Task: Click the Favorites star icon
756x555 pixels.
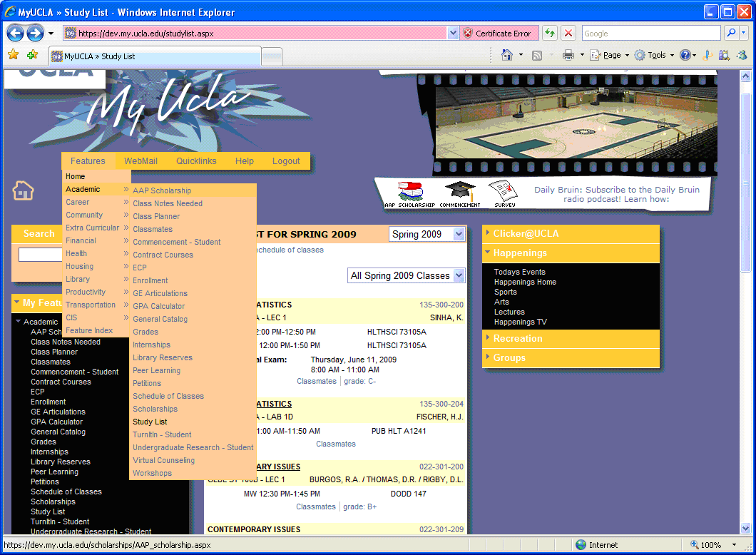Action: 13,55
